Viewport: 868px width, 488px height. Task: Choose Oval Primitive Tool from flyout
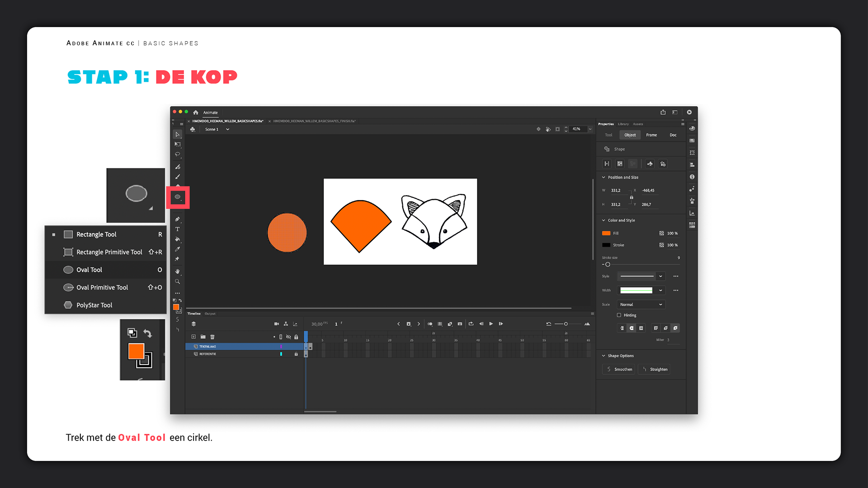click(x=102, y=287)
